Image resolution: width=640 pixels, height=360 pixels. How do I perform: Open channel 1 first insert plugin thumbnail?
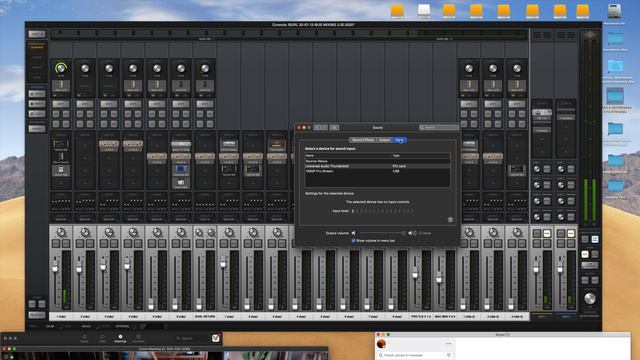click(x=61, y=144)
